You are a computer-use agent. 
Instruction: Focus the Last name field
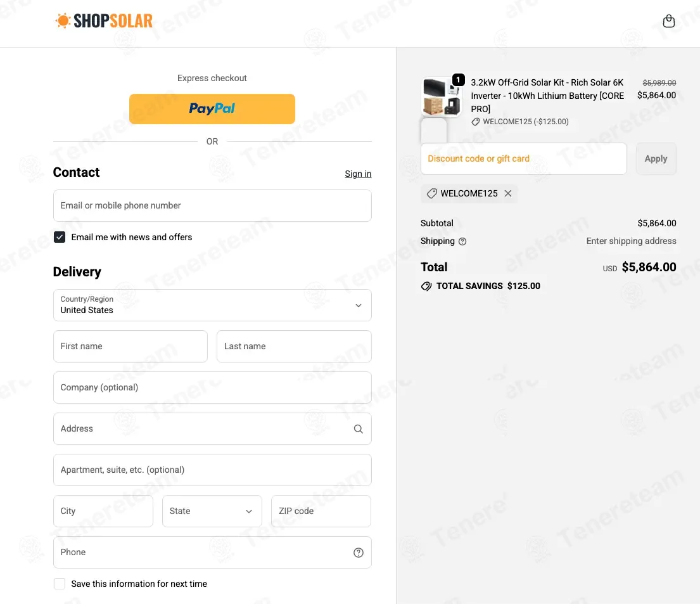tap(294, 346)
